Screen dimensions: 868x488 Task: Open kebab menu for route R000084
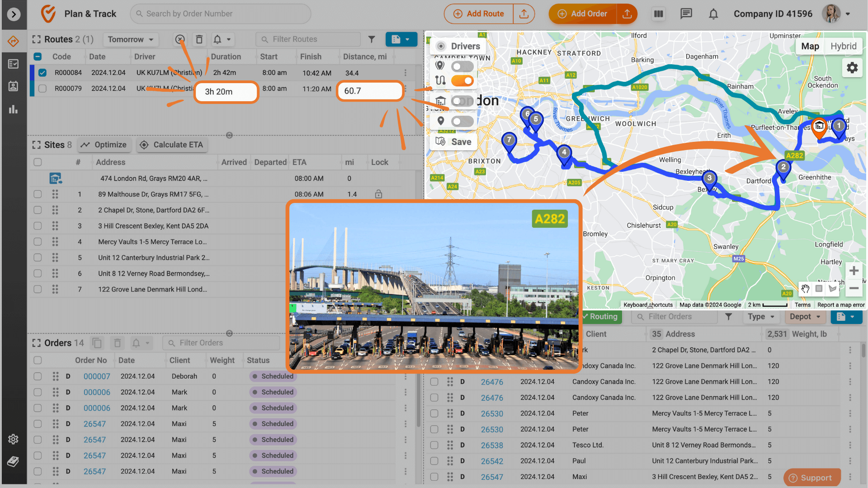(405, 73)
